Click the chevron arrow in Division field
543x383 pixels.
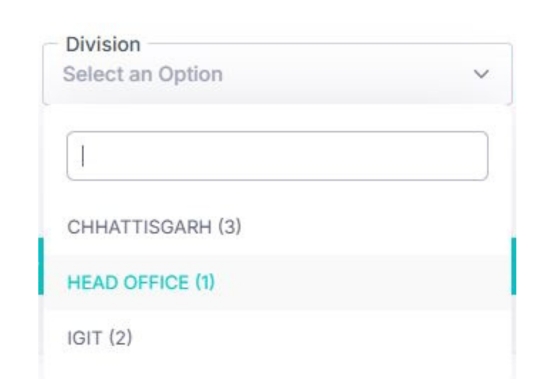(481, 74)
